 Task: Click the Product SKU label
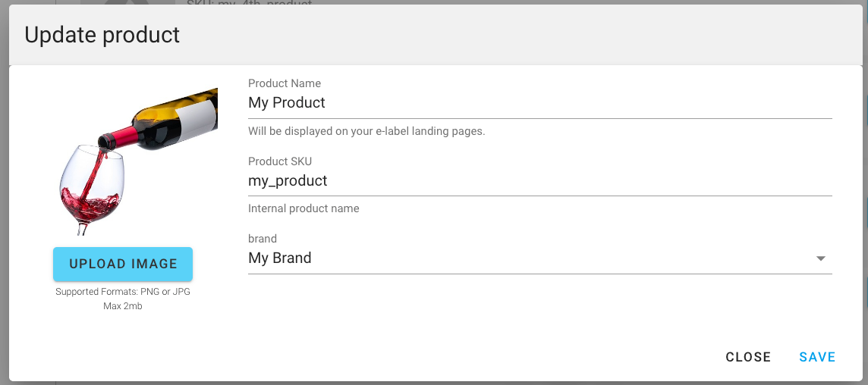coord(280,161)
